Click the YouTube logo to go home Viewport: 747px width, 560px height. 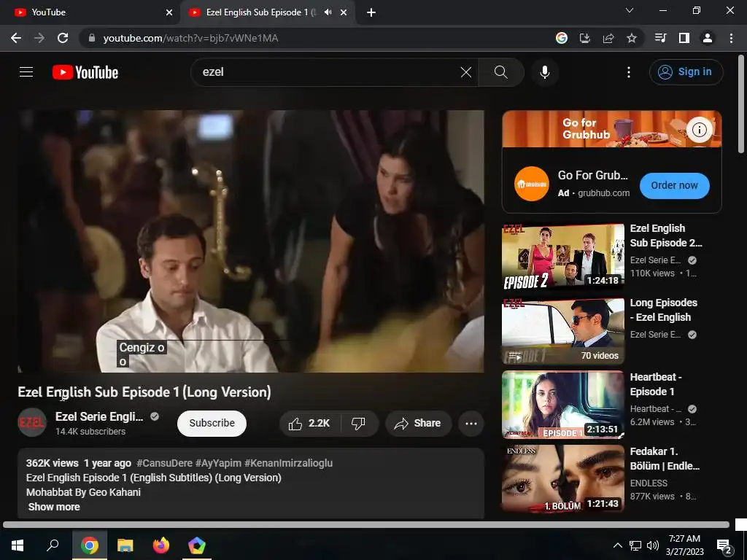[85, 72]
